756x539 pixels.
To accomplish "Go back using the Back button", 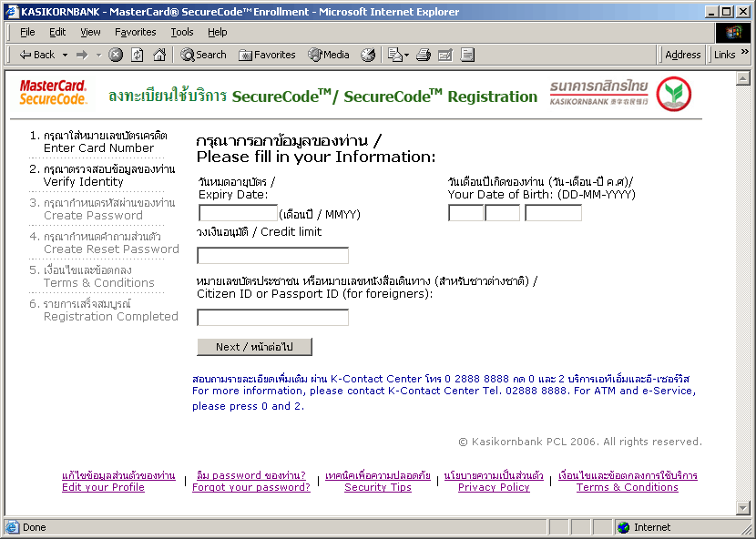I will click(x=36, y=55).
